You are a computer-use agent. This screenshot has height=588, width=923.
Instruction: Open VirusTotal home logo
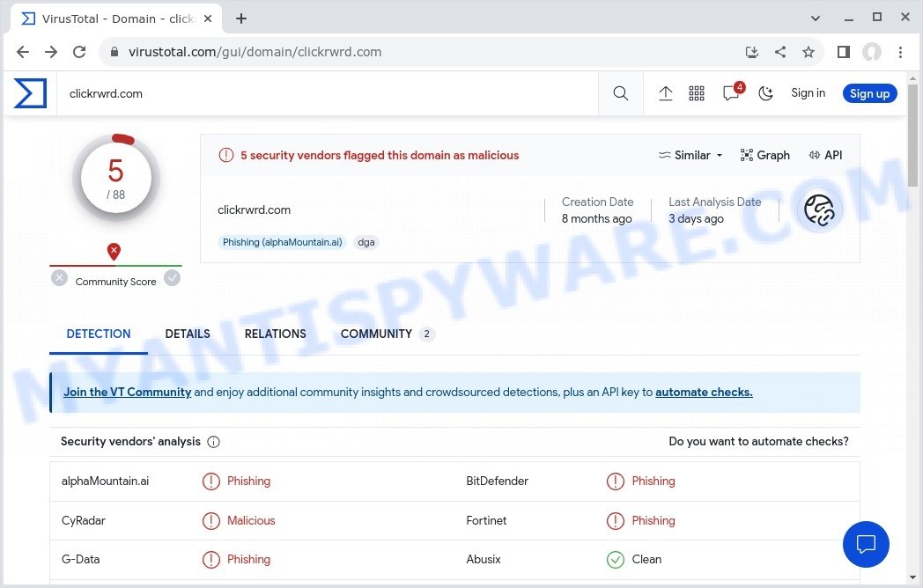[30, 93]
